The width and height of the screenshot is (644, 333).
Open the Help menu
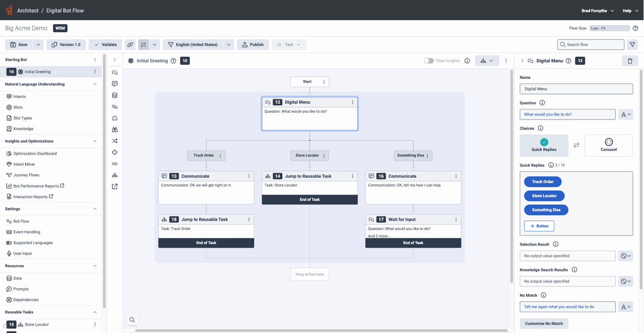pos(630,11)
